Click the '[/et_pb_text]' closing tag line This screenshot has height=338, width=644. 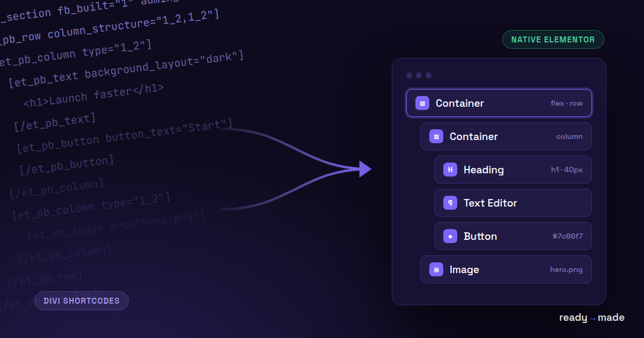point(55,122)
